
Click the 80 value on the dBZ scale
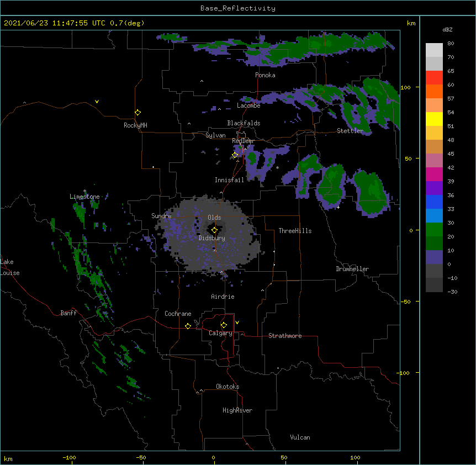(451, 44)
